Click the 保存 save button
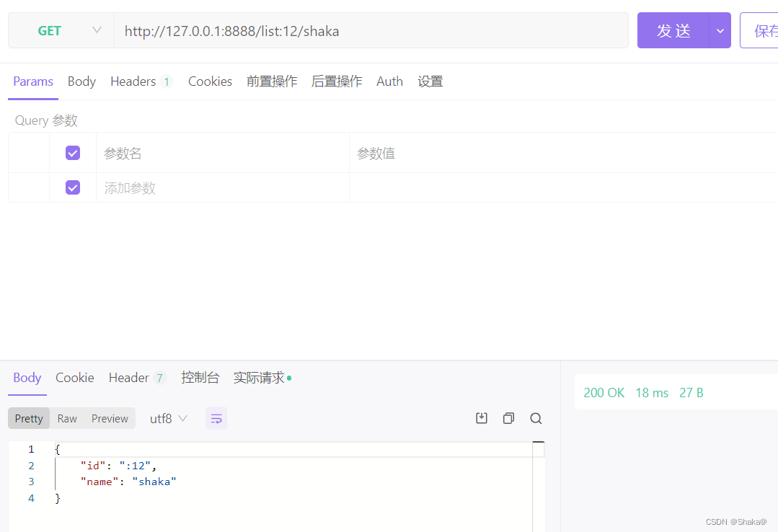This screenshot has width=778, height=532. [759, 31]
